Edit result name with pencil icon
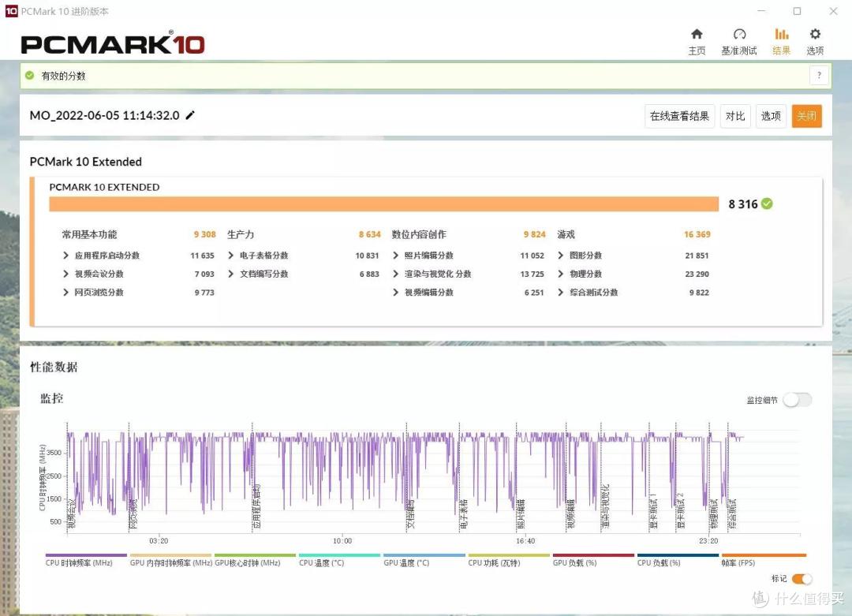 coord(190,115)
